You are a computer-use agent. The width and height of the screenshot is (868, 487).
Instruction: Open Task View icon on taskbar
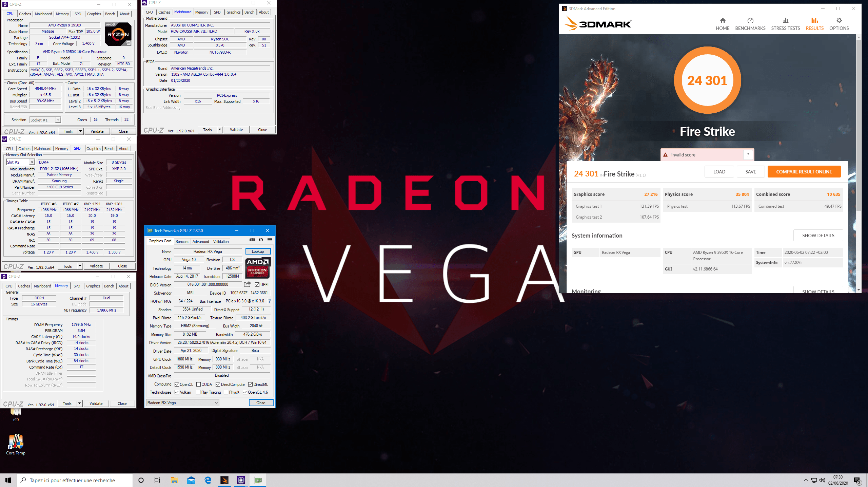click(157, 480)
